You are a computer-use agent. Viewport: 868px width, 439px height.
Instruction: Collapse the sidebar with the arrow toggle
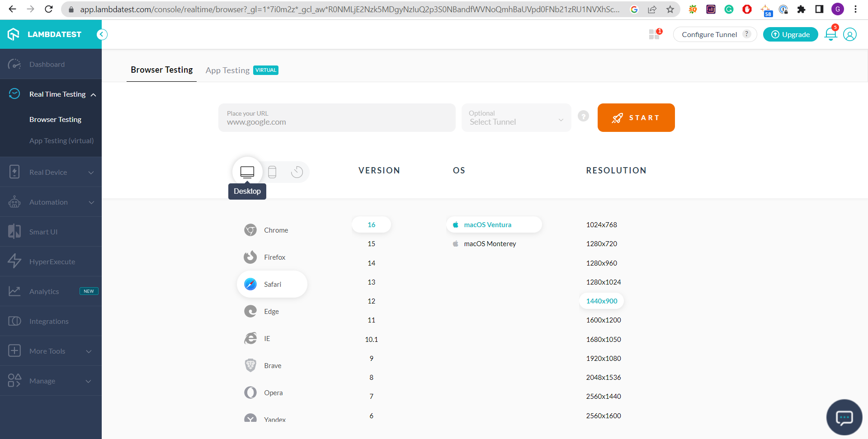[102, 34]
